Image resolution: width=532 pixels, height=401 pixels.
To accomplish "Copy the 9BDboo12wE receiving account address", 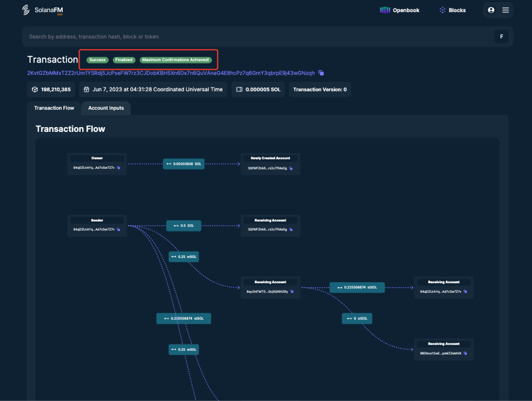I will pyautogui.click(x=465, y=353).
